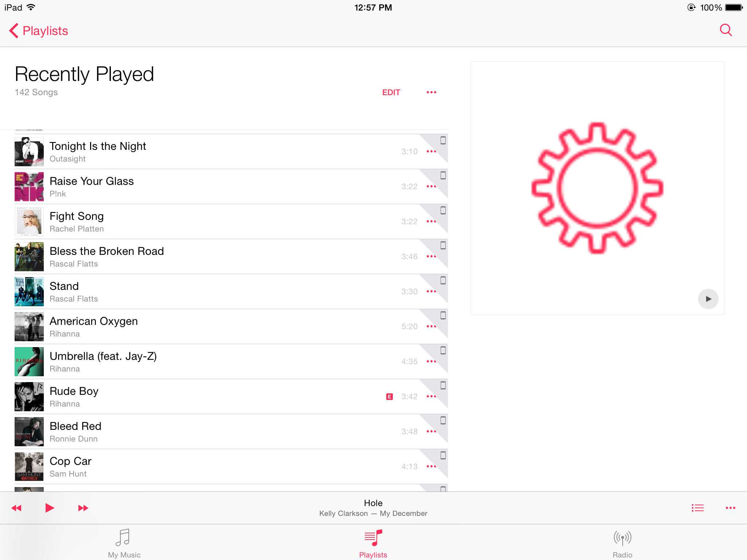
Task: Open search with the magnifier icon
Action: coord(725,30)
